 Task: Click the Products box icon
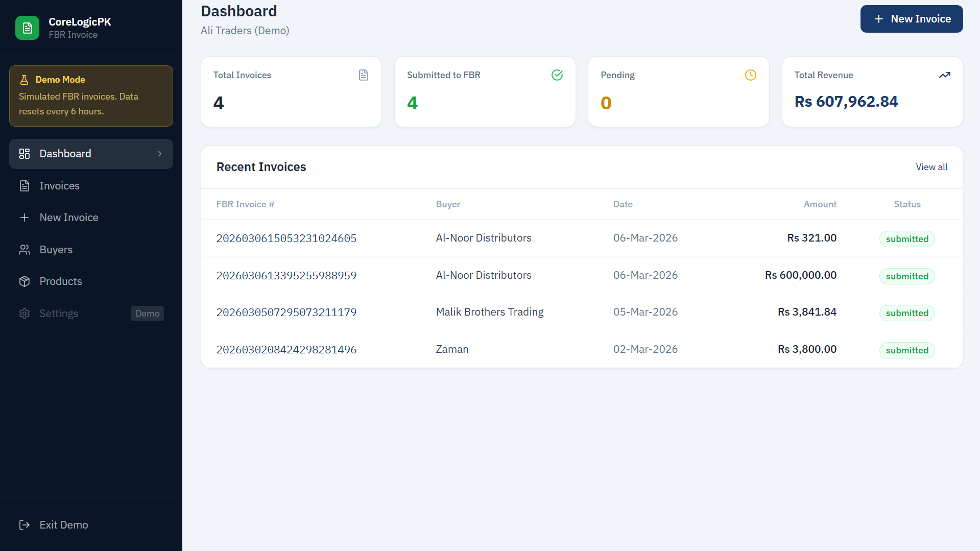click(25, 281)
